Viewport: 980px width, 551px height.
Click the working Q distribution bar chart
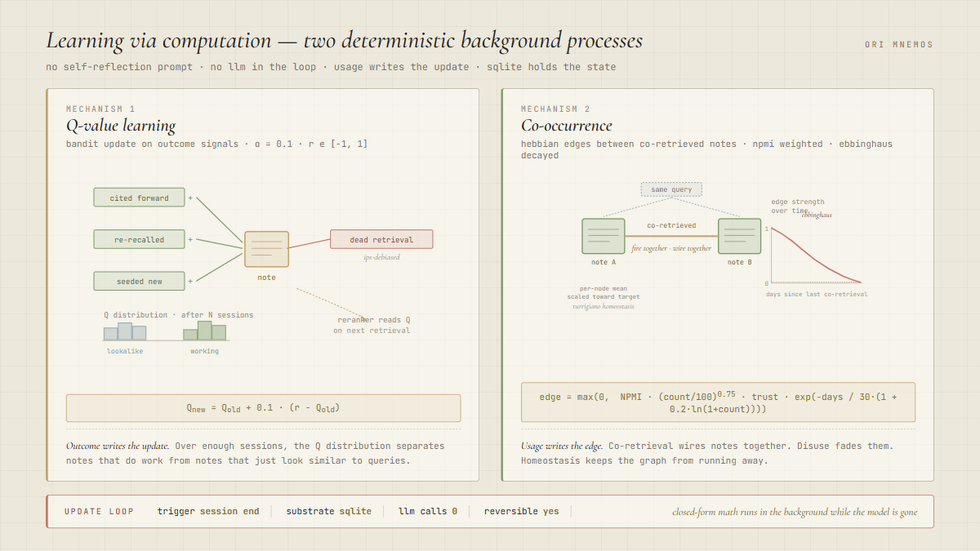pyautogui.click(x=204, y=331)
